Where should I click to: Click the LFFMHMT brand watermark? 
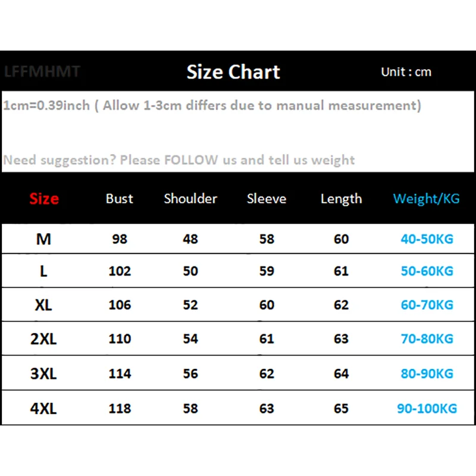point(42,72)
